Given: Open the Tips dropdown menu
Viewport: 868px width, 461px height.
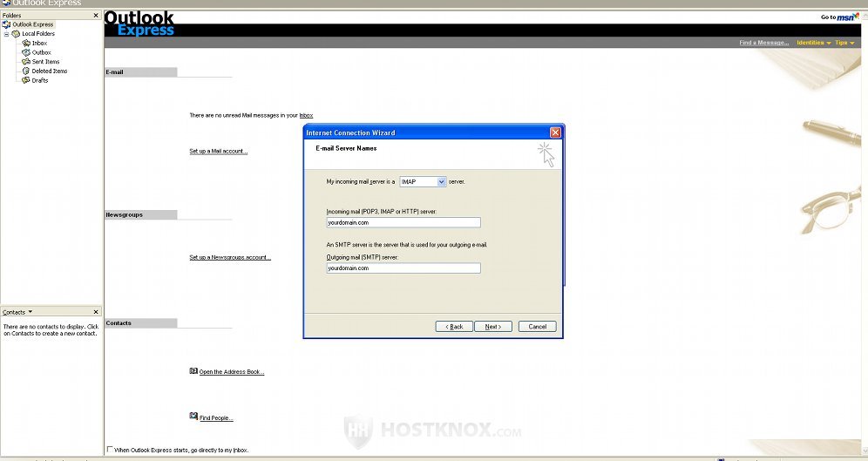Looking at the screenshot, I should (844, 43).
